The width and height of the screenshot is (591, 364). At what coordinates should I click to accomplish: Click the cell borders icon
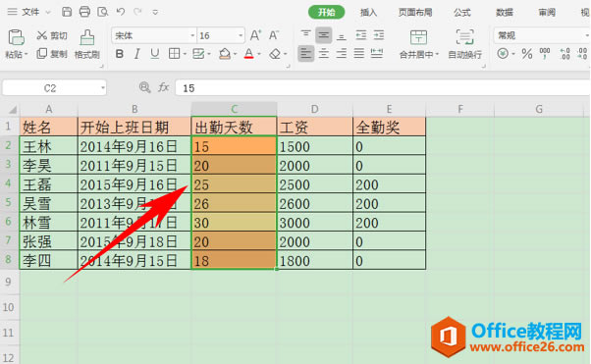point(174,54)
